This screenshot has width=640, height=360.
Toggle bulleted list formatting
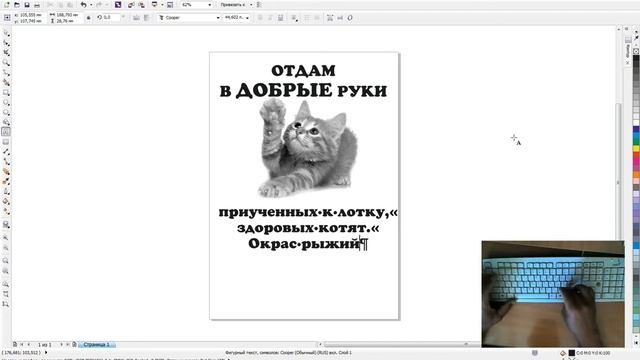pyautogui.click(x=307, y=18)
